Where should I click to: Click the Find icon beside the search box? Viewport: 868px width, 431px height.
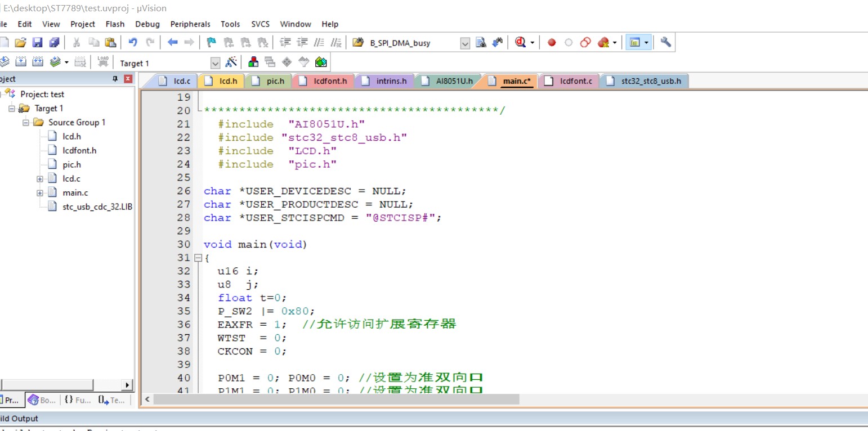(x=481, y=42)
